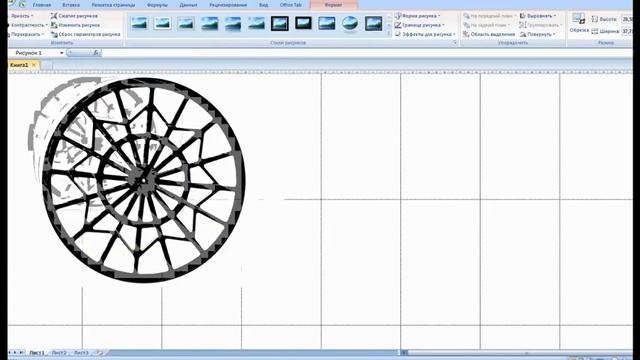The width and height of the screenshot is (640, 360).
Task: Switch to Рецензирование tab
Action: coord(228,5)
